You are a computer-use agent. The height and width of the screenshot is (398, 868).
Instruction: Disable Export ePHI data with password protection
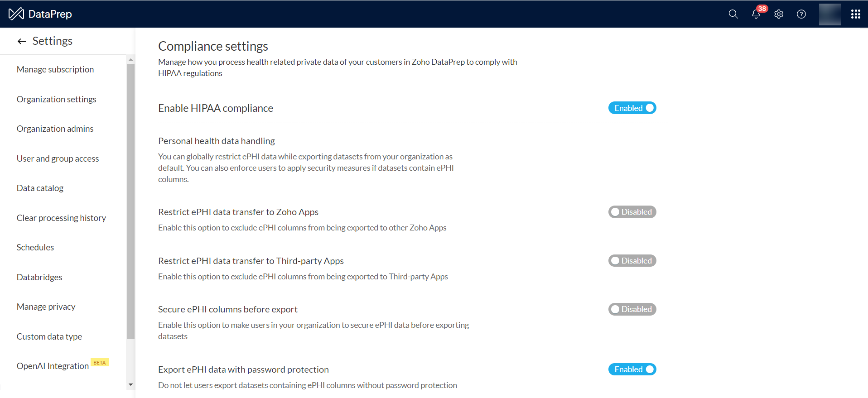[x=632, y=369]
